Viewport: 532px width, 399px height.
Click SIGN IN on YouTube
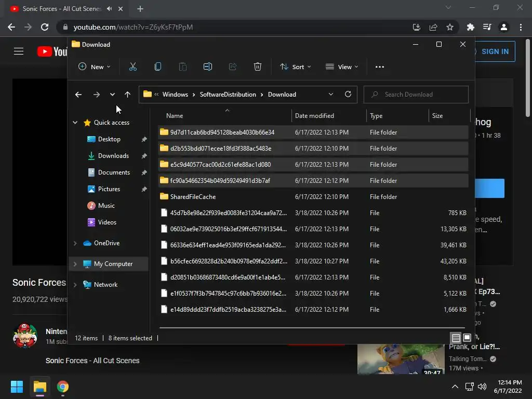[x=495, y=51]
